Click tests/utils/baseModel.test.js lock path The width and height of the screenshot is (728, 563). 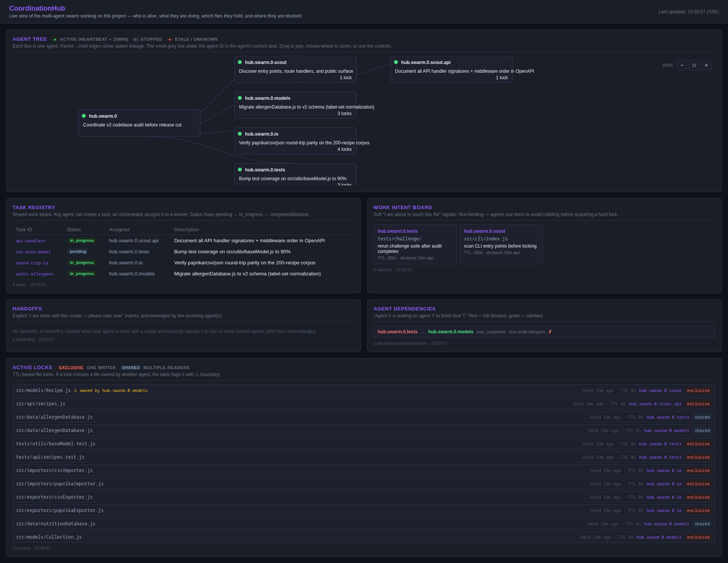(x=56, y=444)
